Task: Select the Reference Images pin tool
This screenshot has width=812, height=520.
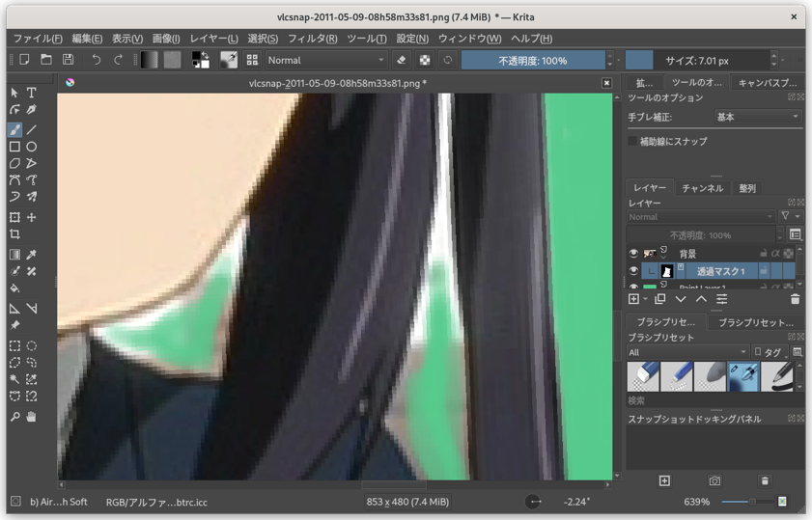Action: (x=15, y=325)
